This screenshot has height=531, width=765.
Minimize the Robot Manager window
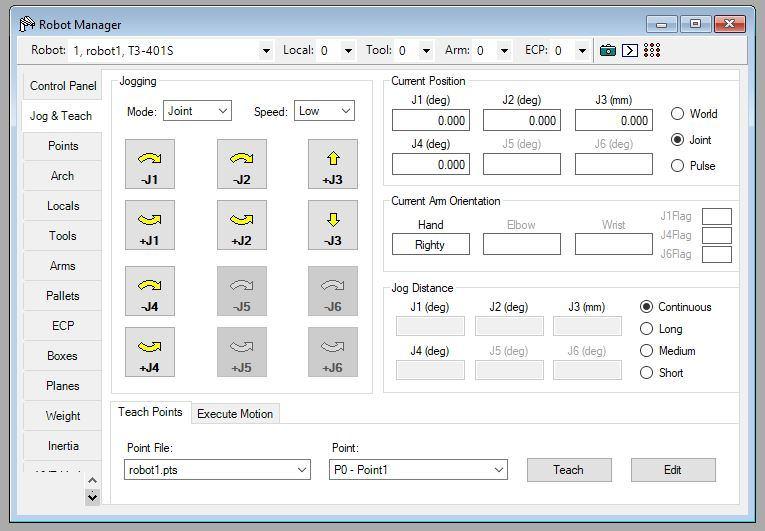tap(662, 24)
